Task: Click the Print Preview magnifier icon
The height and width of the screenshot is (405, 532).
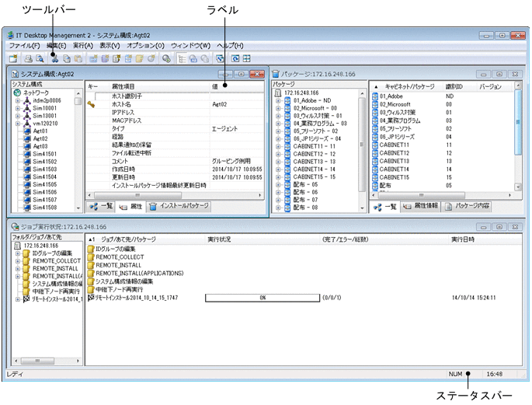Action: (40, 59)
